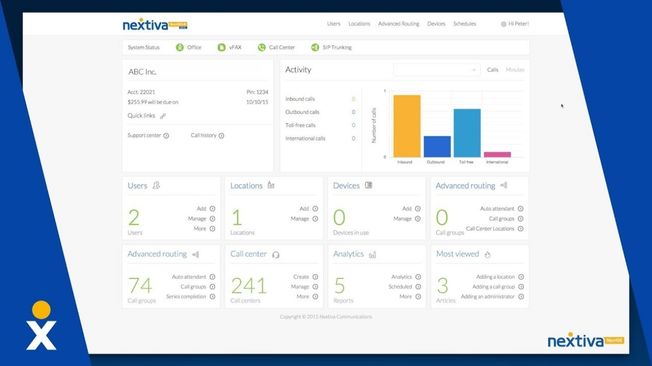Open the Adding a location article

(500, 277)
